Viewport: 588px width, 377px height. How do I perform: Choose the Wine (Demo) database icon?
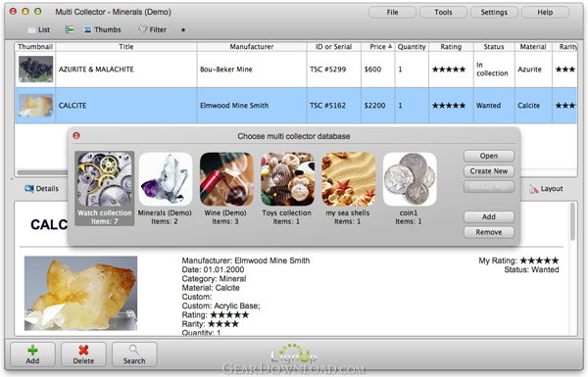click(226, 179)
